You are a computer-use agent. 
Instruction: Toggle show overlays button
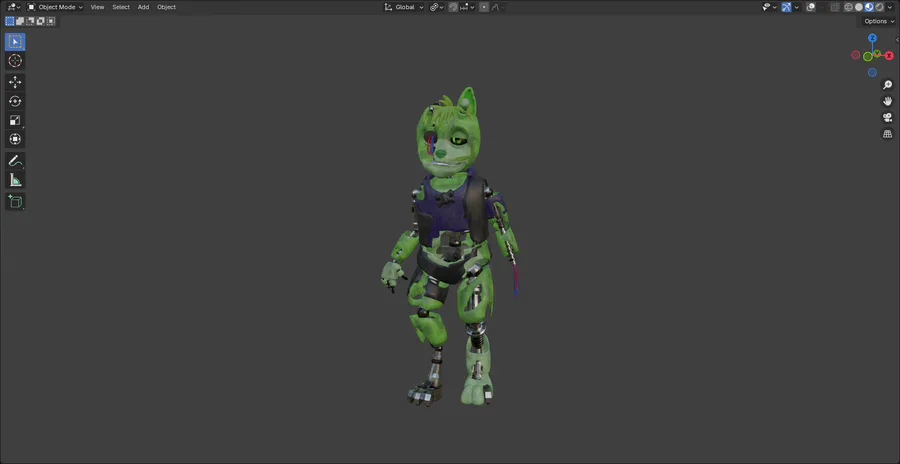(810, 7)
